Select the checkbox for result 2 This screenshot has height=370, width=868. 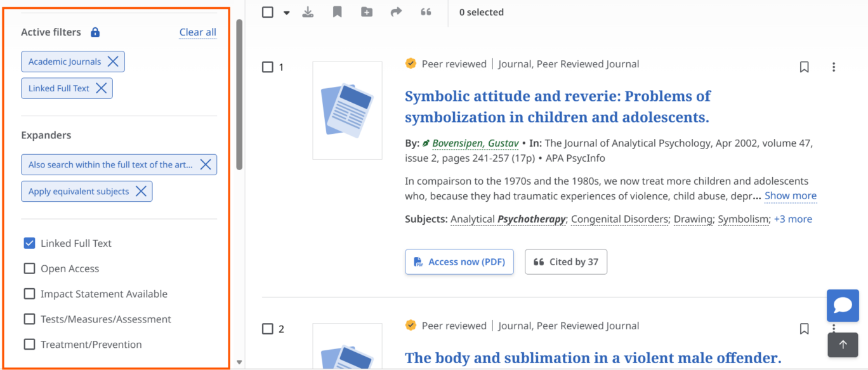coord(268,329)
